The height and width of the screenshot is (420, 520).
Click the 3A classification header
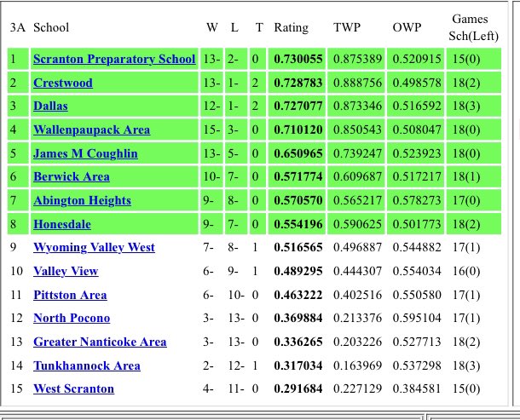18,27
